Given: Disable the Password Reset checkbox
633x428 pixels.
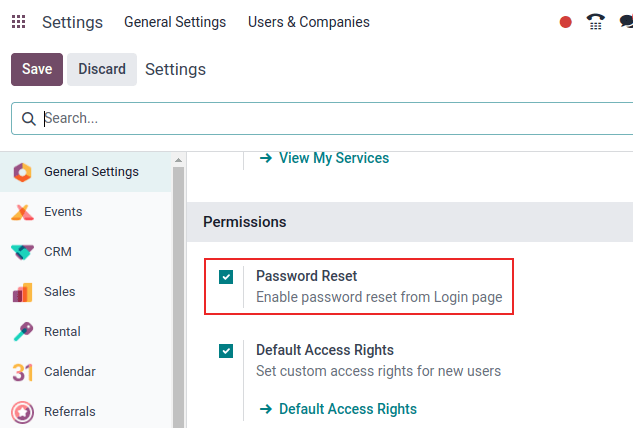Looking at the screenshot, I should click(226, 277).
